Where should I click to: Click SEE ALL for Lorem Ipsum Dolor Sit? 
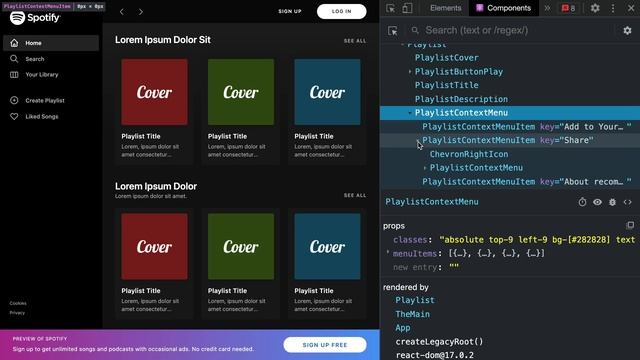pos(355,41)
